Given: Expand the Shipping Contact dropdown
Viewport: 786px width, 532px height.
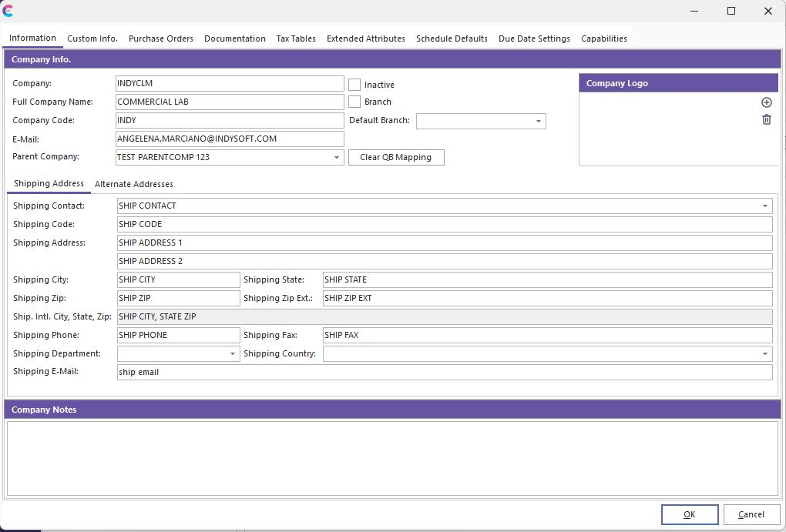Looking at the screenshot, I should point(764,206).
